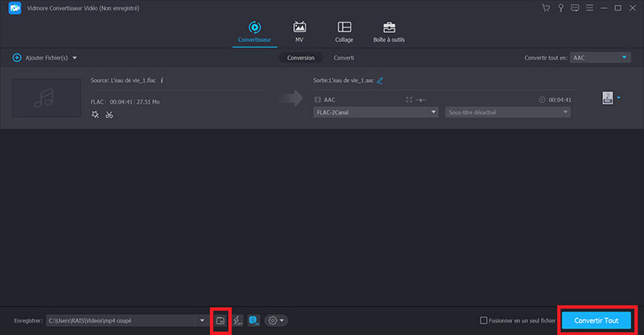Expand the 'Sous-titre désactivé' subtitle dropdown

coord(507,112)
